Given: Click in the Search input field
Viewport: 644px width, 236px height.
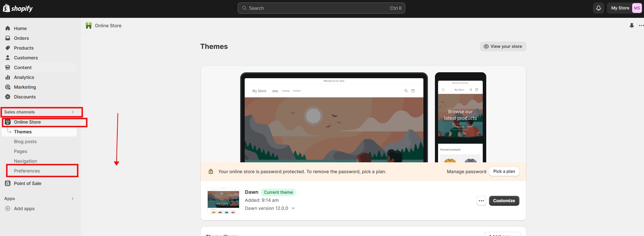Looking at the screenshot, I should click(x=321, y=8).
